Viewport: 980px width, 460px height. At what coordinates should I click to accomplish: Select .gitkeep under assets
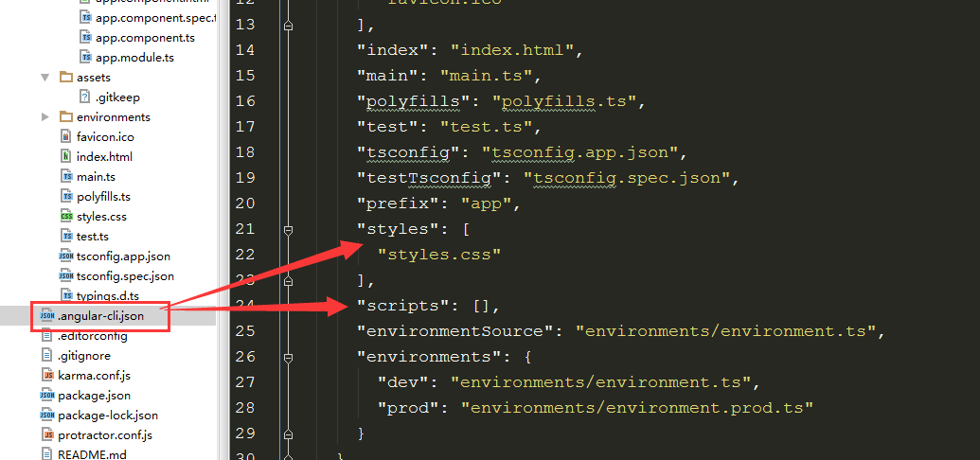point(117,97)
